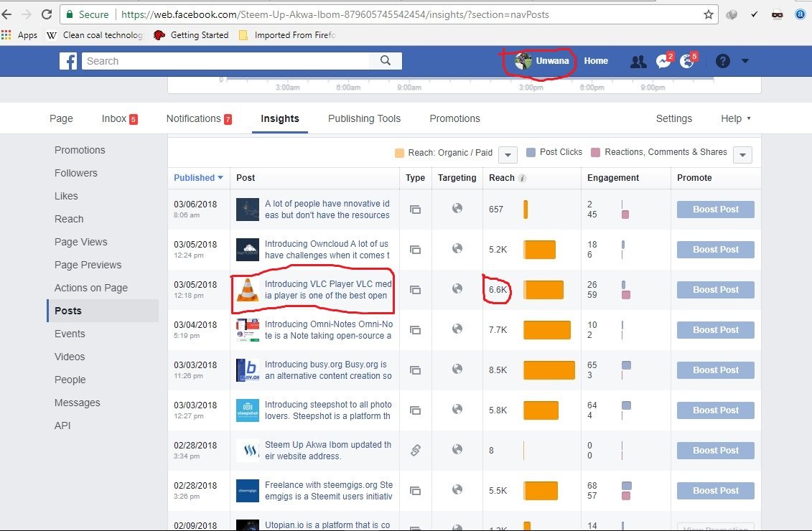Click the reach bar for 8.5K row
Image resolution: width=812 pixels, height=531 pixels.
[549, 370]
